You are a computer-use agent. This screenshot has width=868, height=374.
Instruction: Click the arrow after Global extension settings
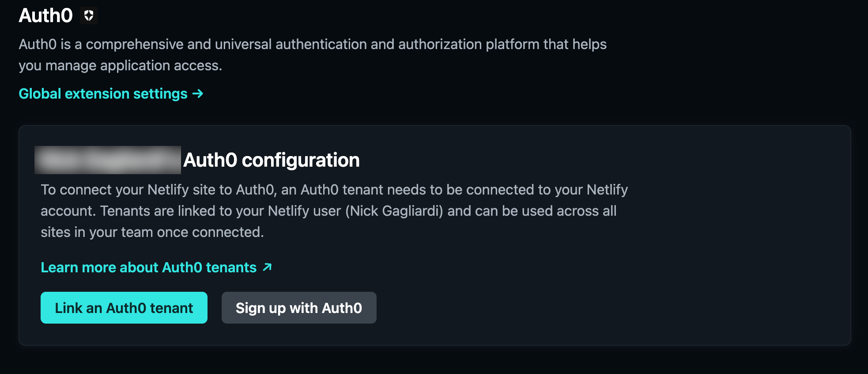click(198, 94)
